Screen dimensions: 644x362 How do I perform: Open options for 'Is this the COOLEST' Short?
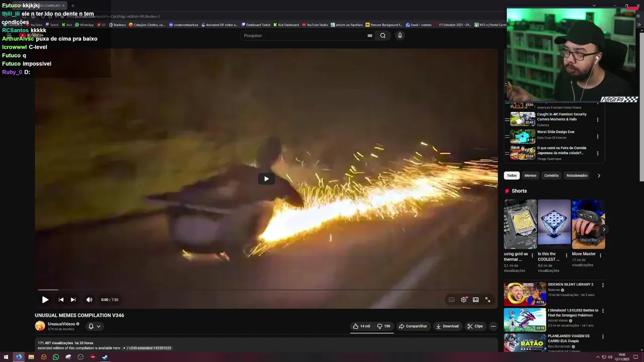click(567, 255)
